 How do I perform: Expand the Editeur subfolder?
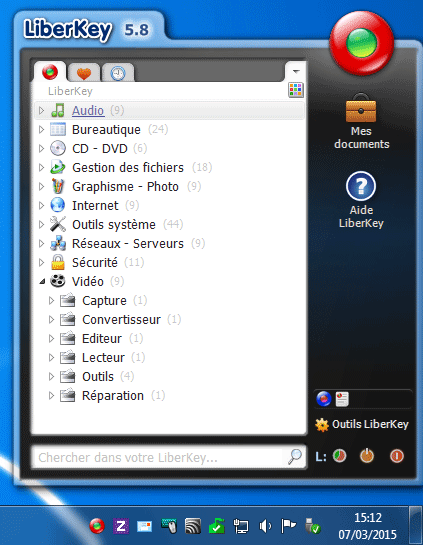coord(51,339)
